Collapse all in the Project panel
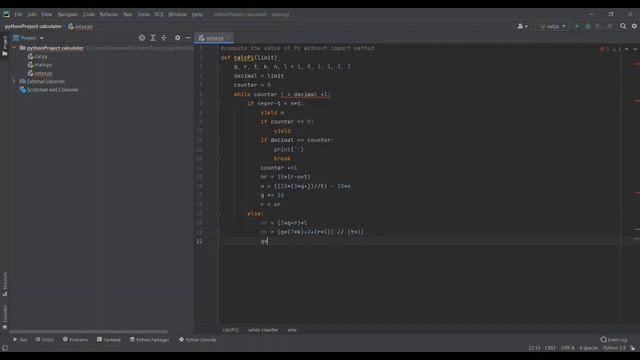640x360 pixels. 164,38
